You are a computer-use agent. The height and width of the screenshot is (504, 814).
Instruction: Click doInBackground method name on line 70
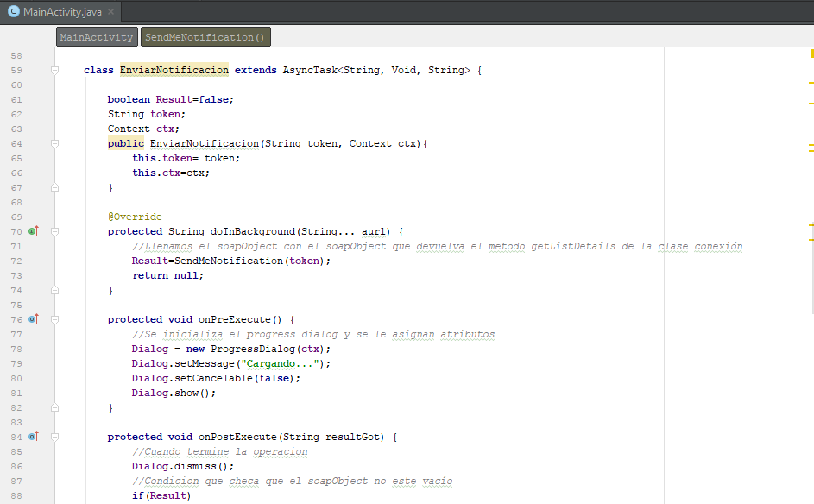(252, 231)
